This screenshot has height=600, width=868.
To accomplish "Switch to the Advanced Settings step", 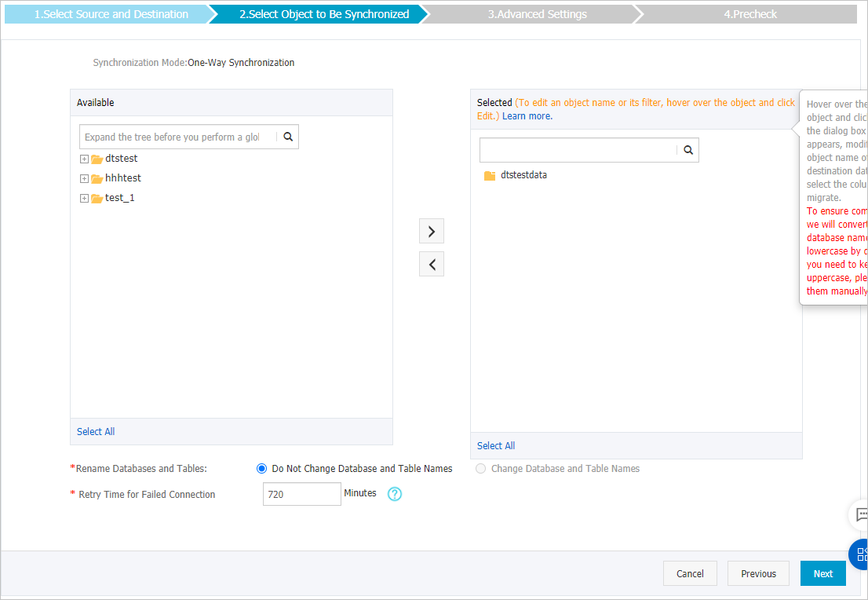I will pos(537,13).
